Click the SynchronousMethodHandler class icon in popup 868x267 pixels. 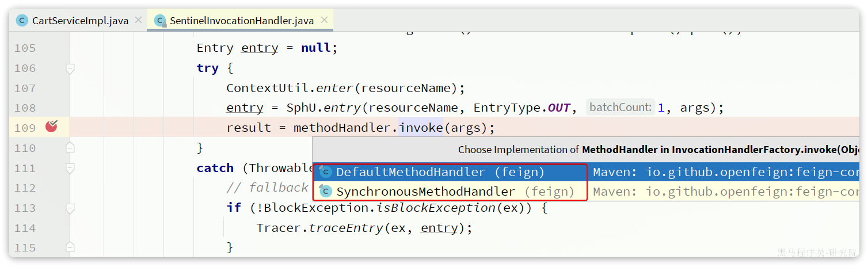326,192
